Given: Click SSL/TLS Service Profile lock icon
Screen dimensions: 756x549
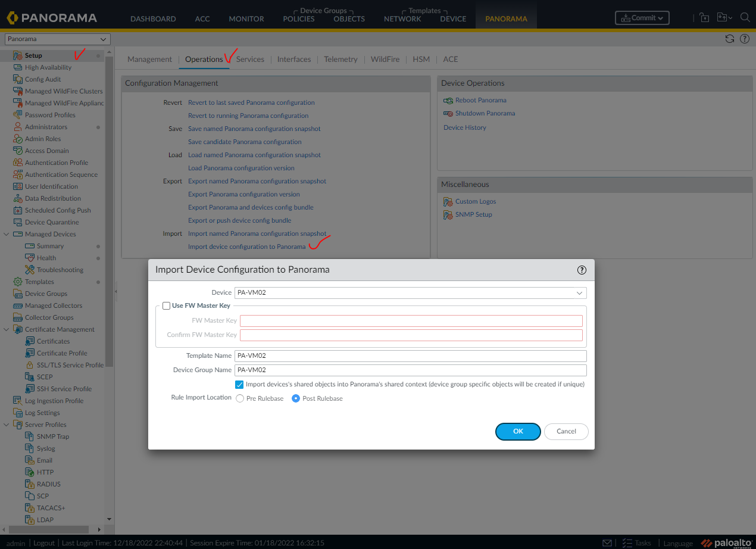Looking at the screenshot, I should click(x=30, y=365).
